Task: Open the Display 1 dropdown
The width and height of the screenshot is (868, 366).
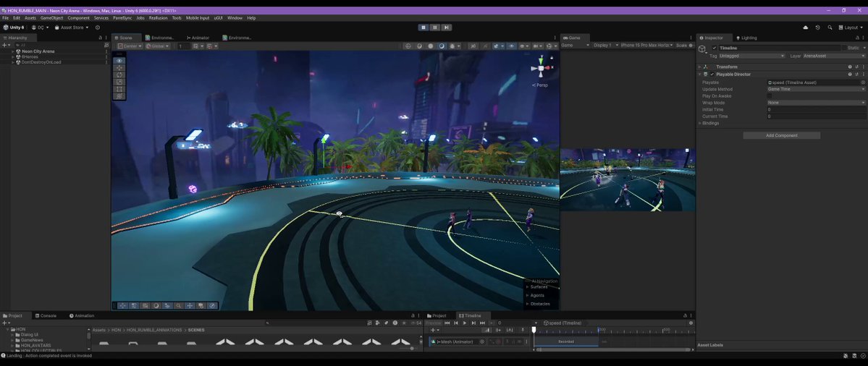Action: tap(605, 46)
